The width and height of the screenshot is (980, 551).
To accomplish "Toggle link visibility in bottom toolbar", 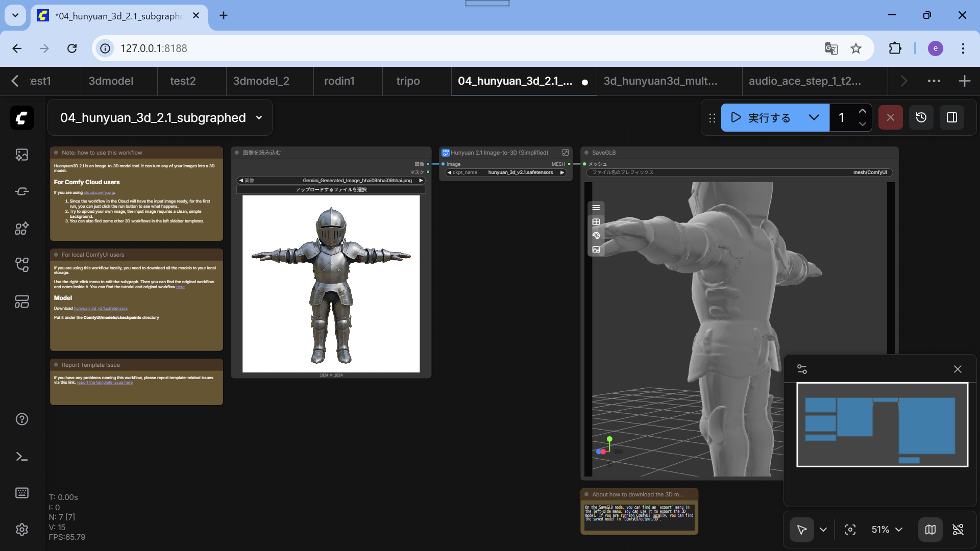I will pos(958,530).
